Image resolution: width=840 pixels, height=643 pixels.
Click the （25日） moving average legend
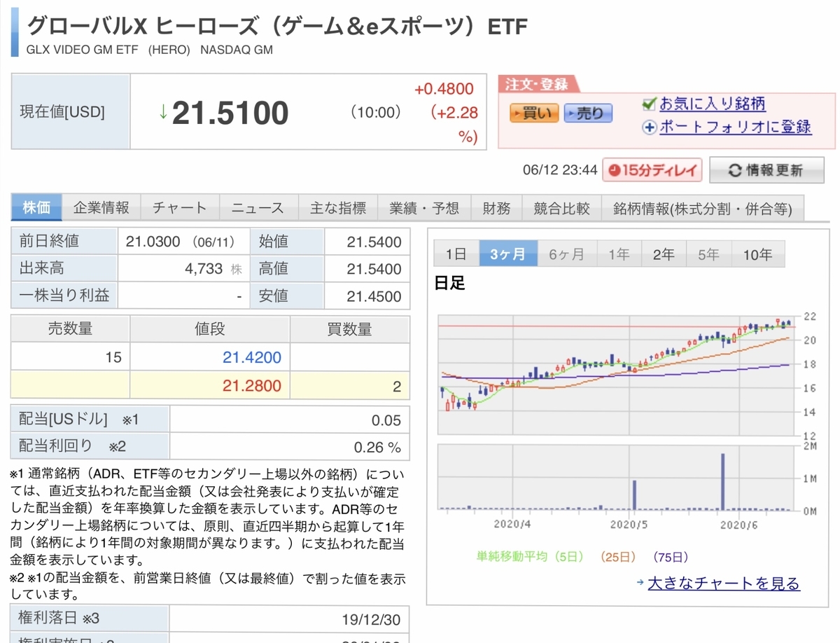tap(618, 558)
